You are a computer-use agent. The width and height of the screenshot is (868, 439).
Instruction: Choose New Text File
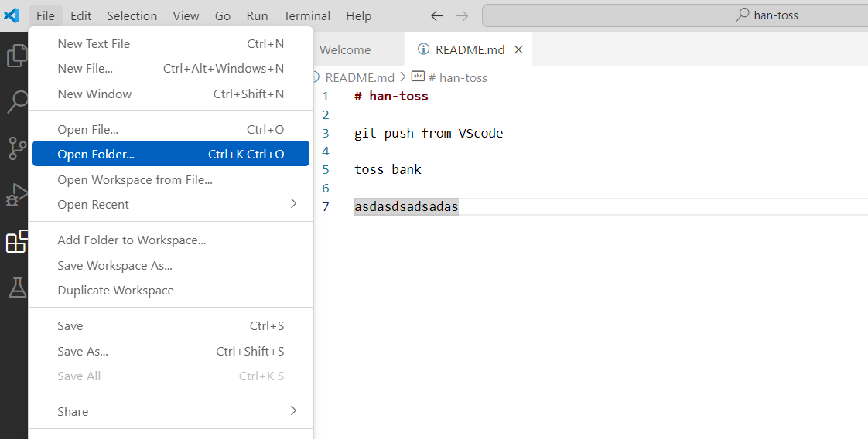pyautogui.click(x=171, y=44)
